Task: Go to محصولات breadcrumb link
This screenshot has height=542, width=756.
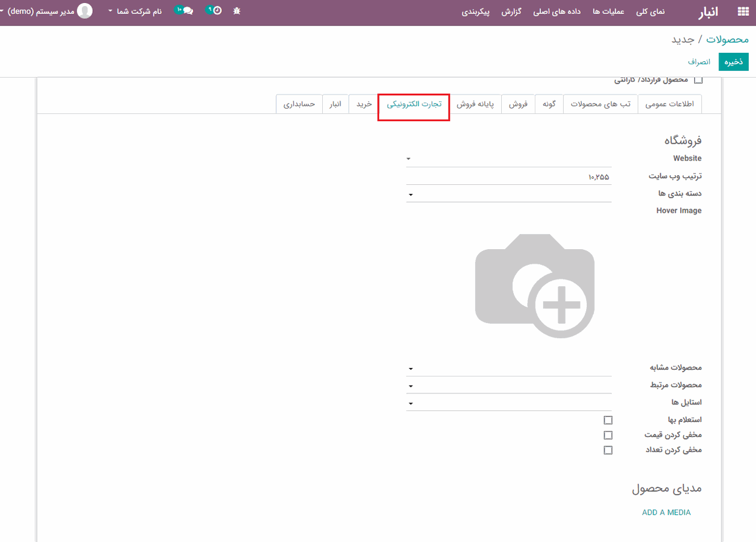Action: click(727, 39)
